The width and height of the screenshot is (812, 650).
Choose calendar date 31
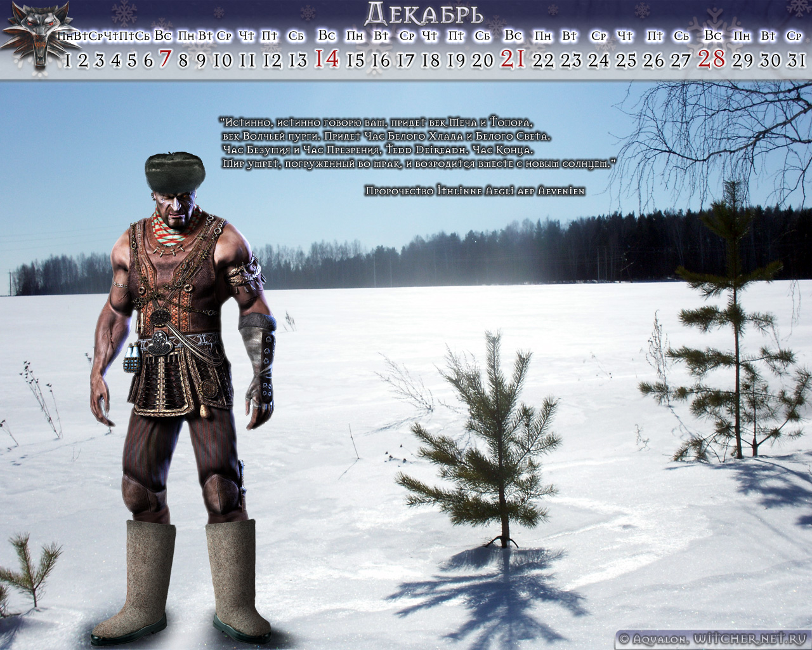tap(796, 60)
